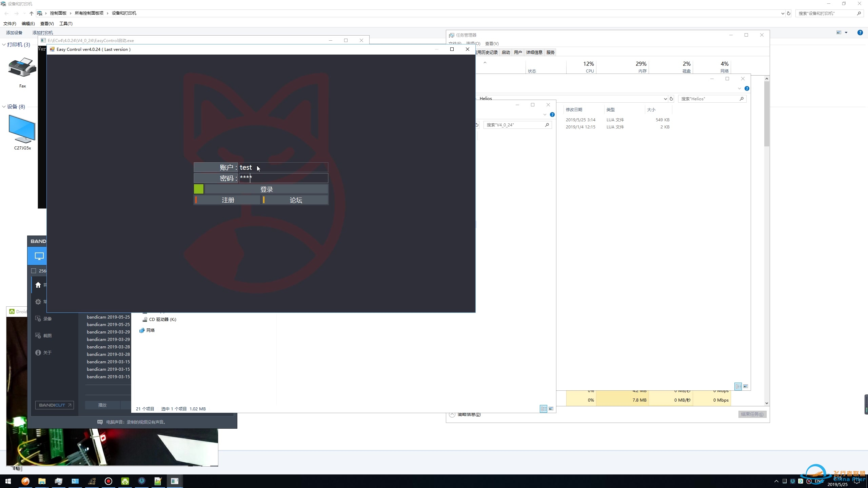Switch to Task Manager 服务 tab
Screen dimensions: 868x488
[x=550, y=52]
